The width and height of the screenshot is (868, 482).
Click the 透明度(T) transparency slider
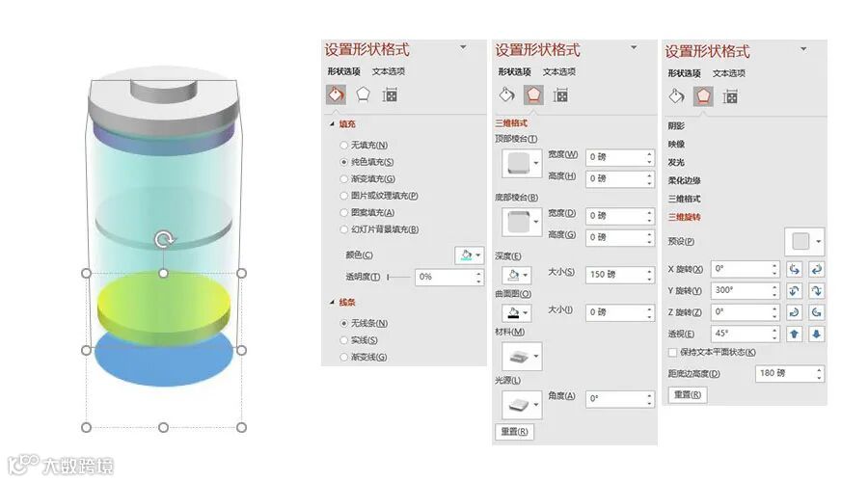(398, 277)
